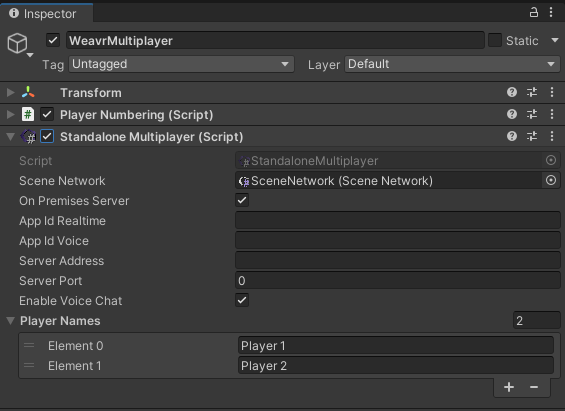Click the Server Port label

(50, 281)
